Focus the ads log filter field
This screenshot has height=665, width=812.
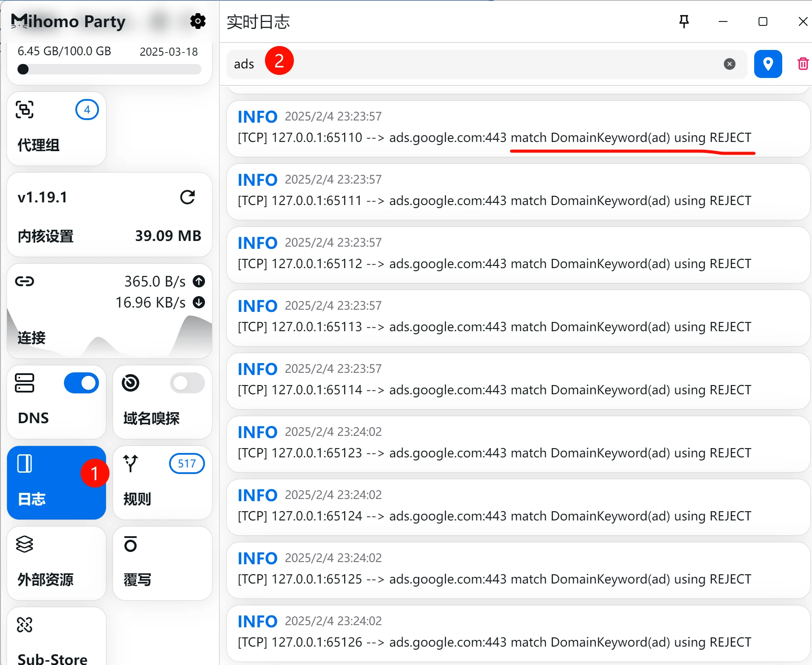487,64
